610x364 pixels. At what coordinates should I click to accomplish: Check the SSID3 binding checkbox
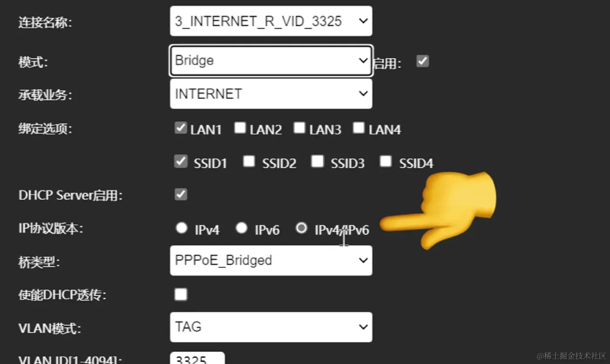[x=317, y=161]
